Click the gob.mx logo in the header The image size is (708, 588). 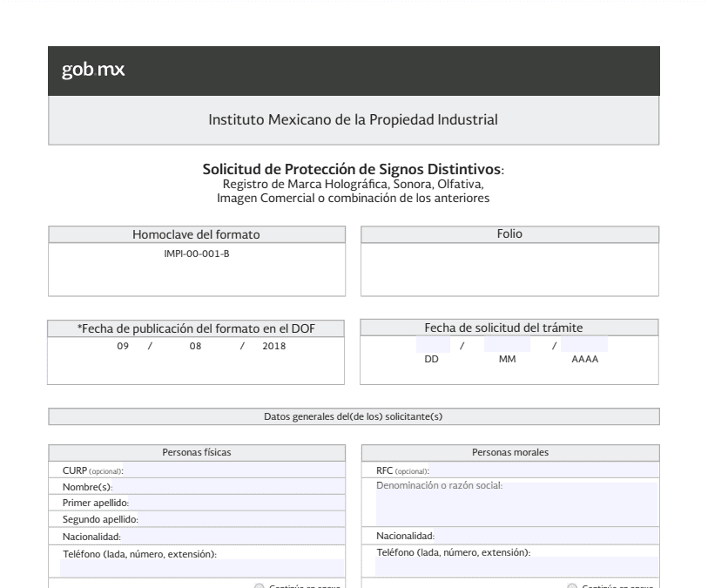click(93, 70)
